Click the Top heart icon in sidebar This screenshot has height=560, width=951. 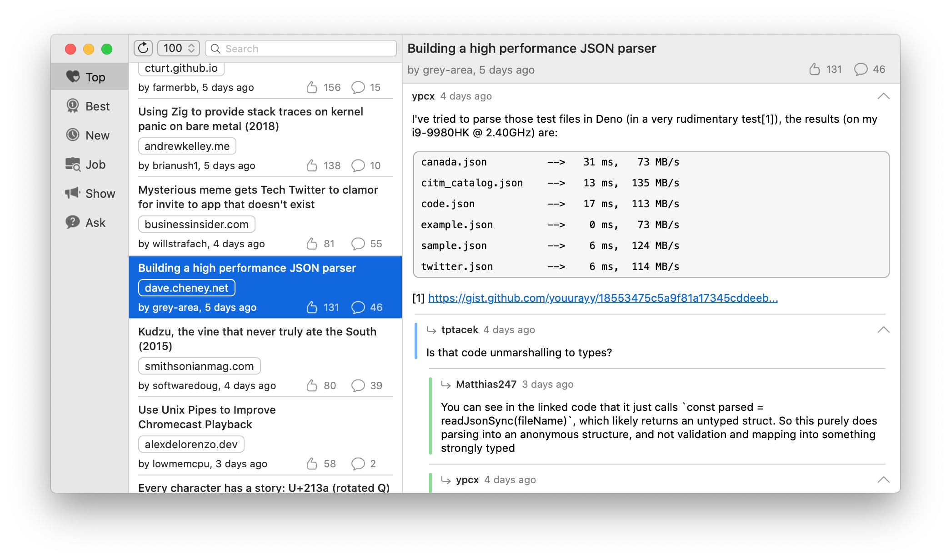coord(73,77)
